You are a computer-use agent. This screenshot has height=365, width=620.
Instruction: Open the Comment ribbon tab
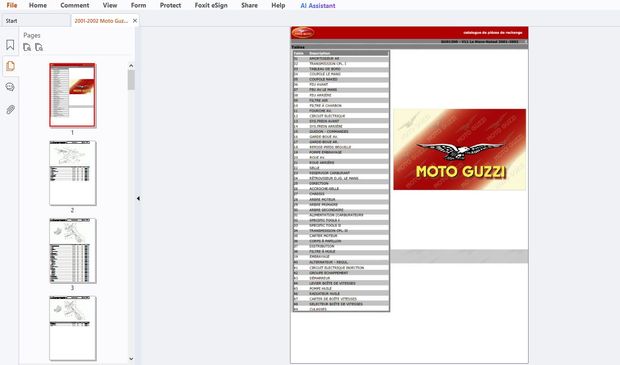coord(75,6)
